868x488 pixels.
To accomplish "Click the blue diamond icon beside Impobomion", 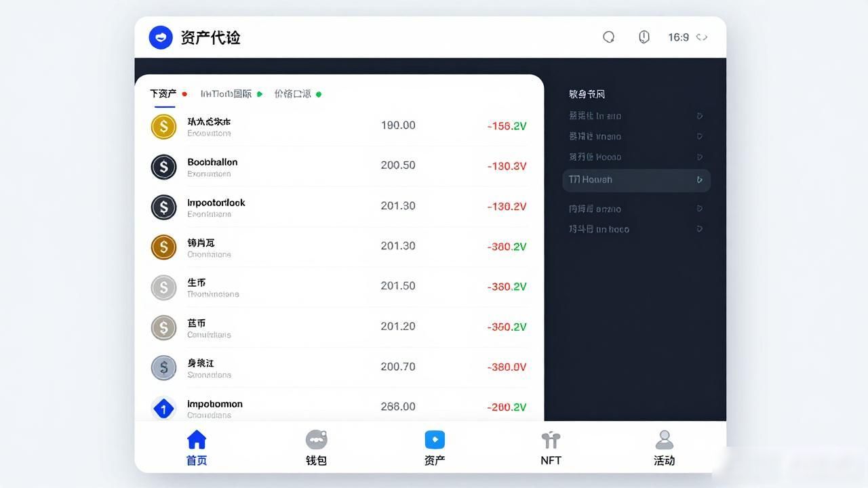I will pyautogui.click(x=163, y=409).
